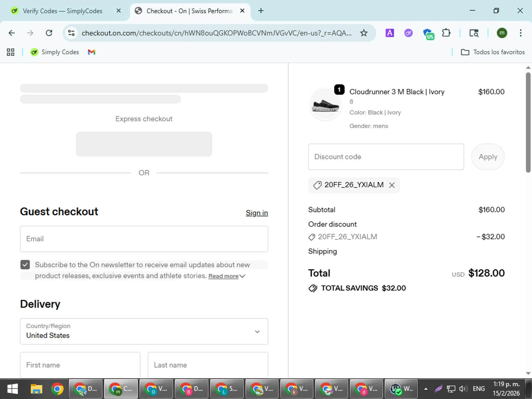Open the purple A extension
This screenshot has height=399, width=532.
point(390,33)
